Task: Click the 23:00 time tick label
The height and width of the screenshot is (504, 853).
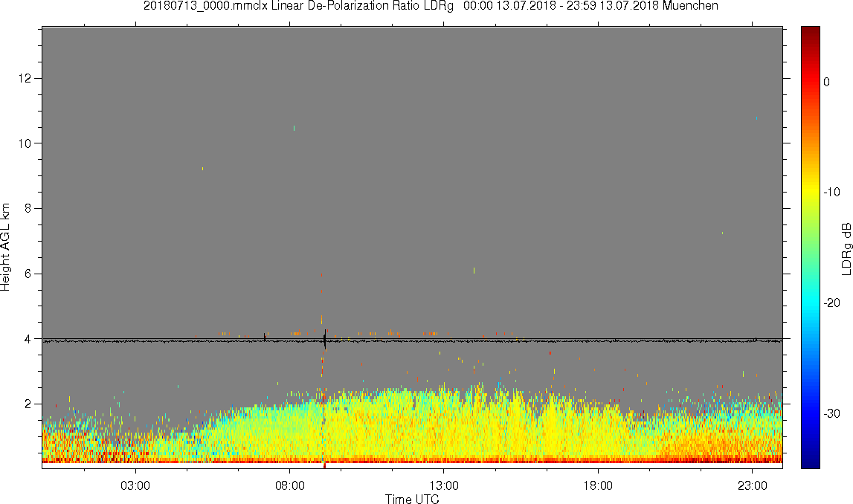Action: (752, 485)
